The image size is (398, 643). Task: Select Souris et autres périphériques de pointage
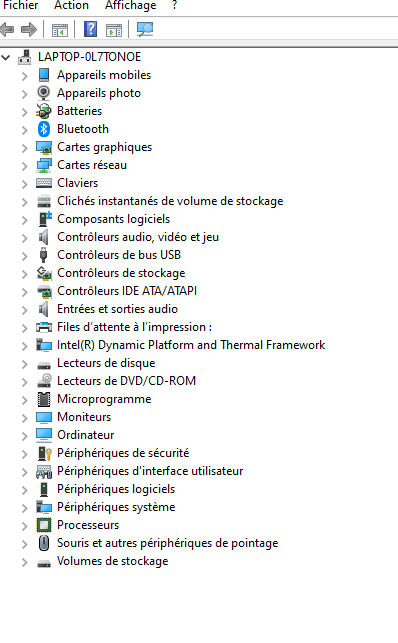[167, 543]
